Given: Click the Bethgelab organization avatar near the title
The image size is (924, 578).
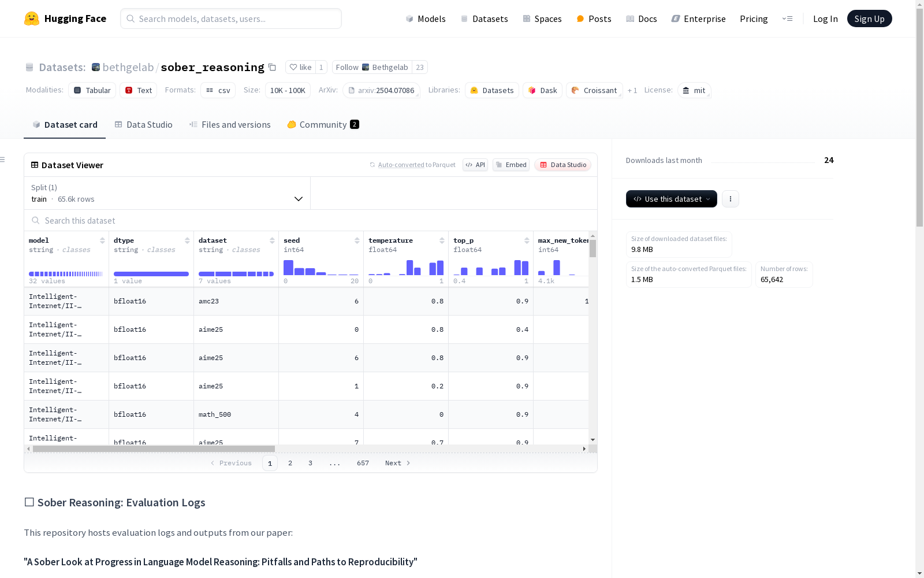Looking at the screenshot, I should pyautogui.click(x=96, y=67).
